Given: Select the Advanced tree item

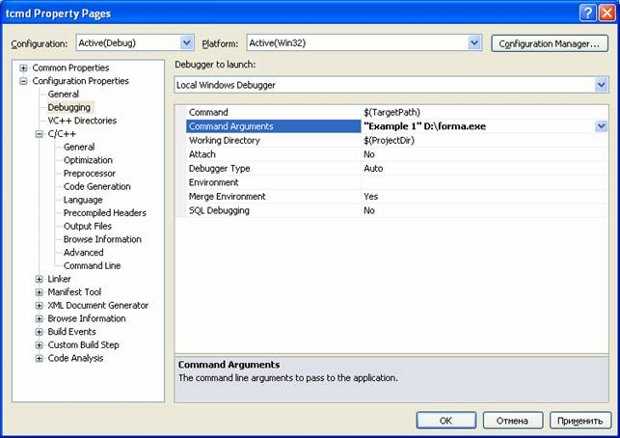Looking at the screenshot, I should (83, 252).
